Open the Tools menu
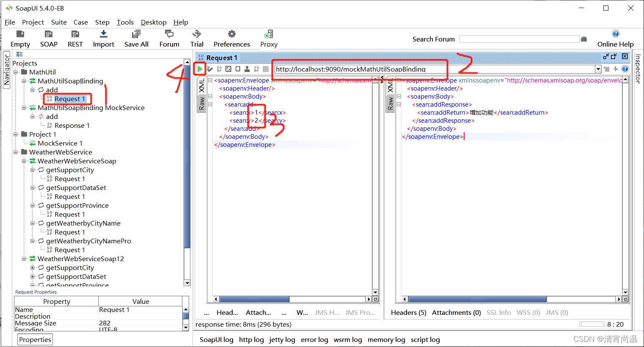Viewport: 644px width, 347px height. (x=125, y=22)
